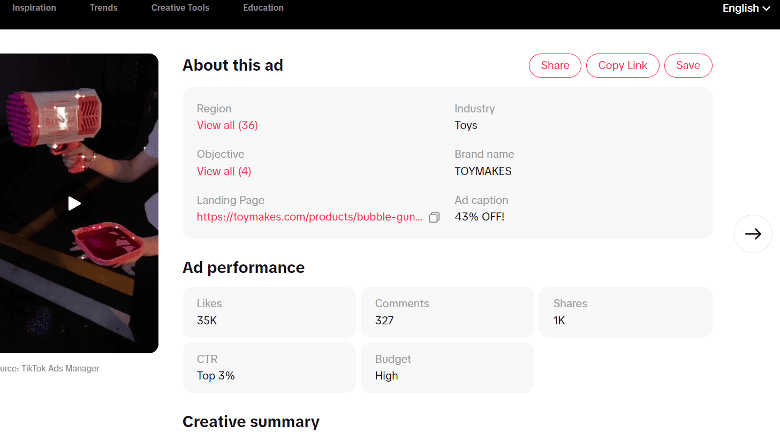Go to next ad with arrow button
The width and height of the screenshot is (780, 435).
753,234
